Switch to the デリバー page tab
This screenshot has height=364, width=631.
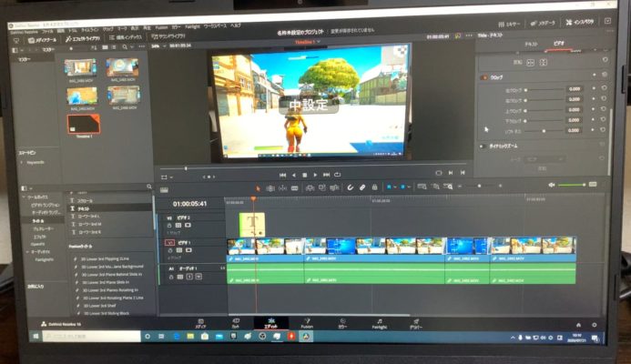[x=416, y=324]
